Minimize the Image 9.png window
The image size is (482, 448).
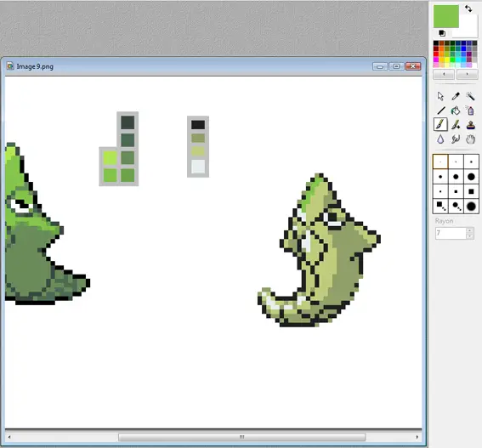[x=380, y=66]
